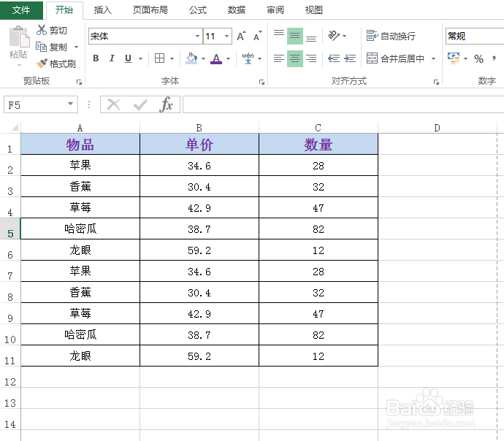Open the font size 11 dropdown
The image size is (504, 441).
click(226, 36)
